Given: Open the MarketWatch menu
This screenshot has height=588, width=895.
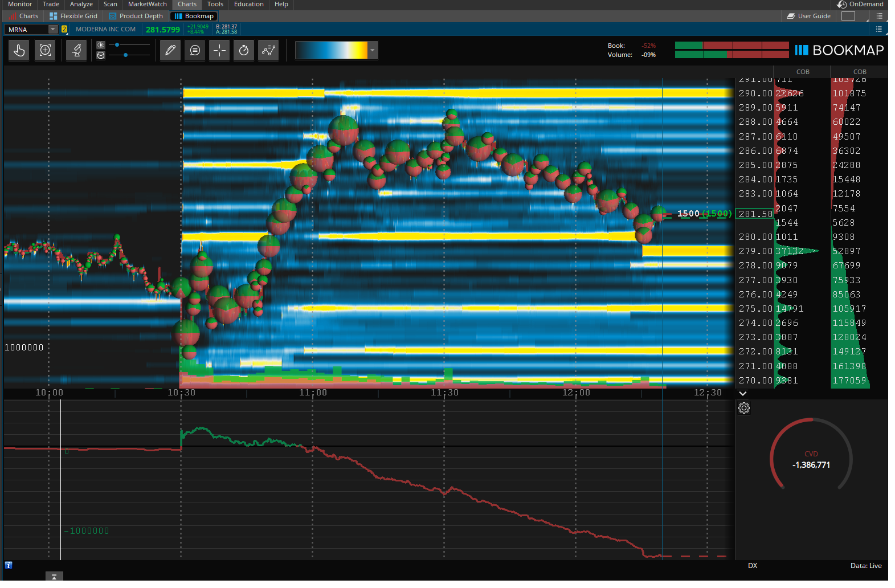Looking at the screenshot, I should pos(148,4).
